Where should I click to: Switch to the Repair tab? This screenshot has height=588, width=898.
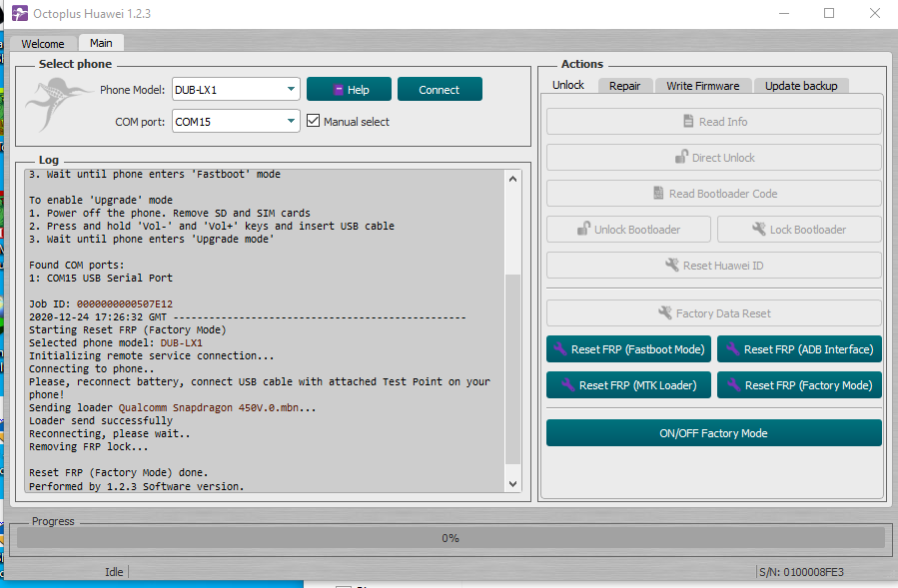[x=624, y=85]
